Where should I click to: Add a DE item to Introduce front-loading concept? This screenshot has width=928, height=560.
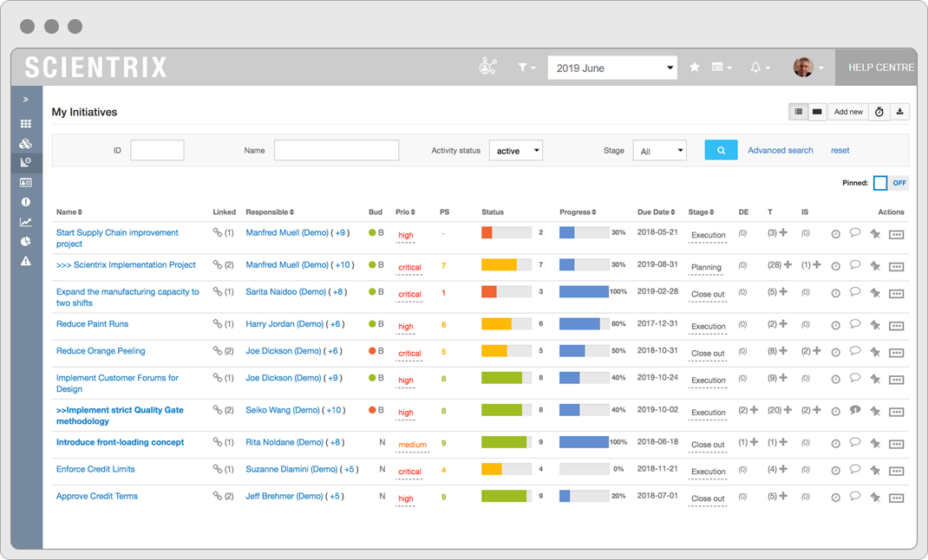coord(754,442)
